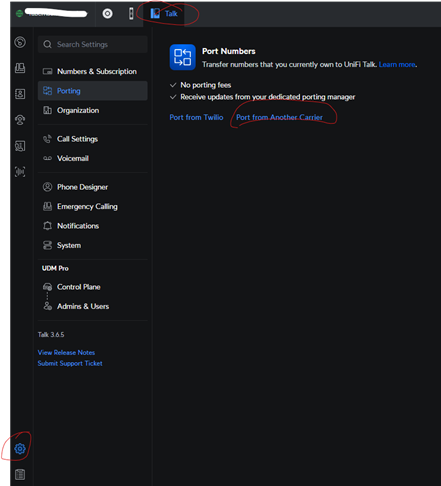Viewport: 441px width, 486px height.
Task: Open Notifications settings
Action: click(x=93, y=226)
